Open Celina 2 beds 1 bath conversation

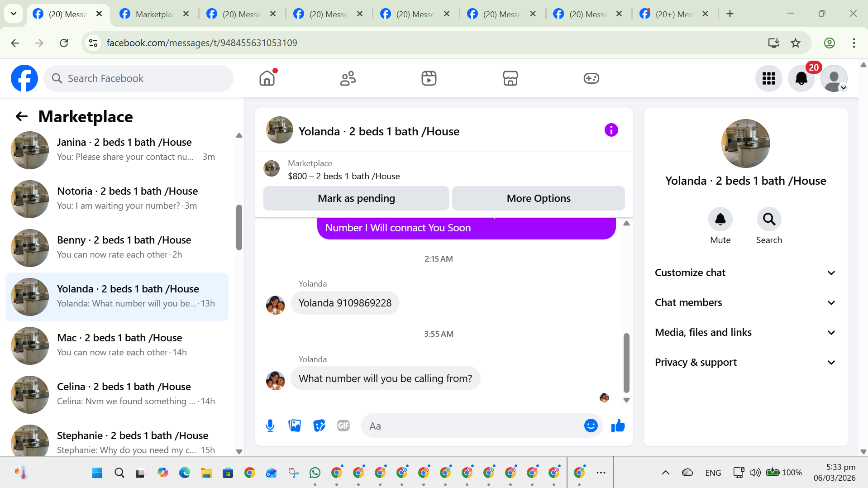click(x=117, y=395)
